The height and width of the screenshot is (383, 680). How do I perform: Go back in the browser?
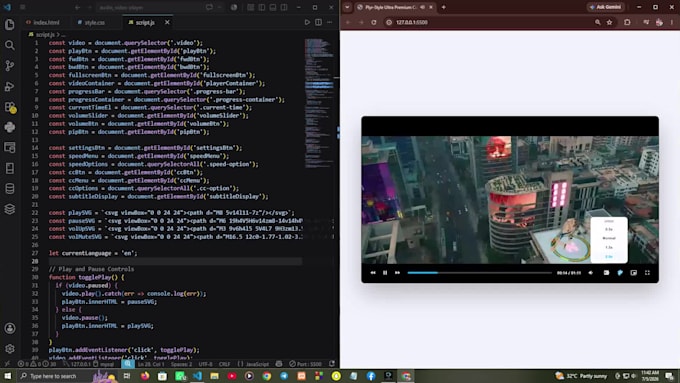(348, 22)
